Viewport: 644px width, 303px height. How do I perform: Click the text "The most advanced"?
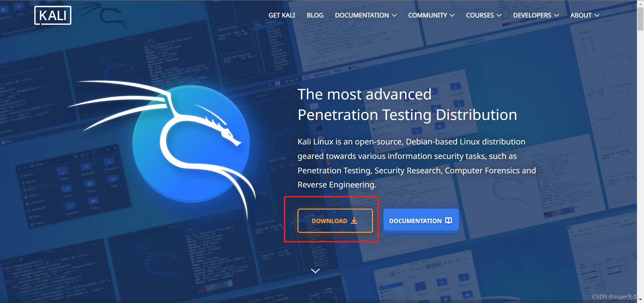(x=365, y=94)
